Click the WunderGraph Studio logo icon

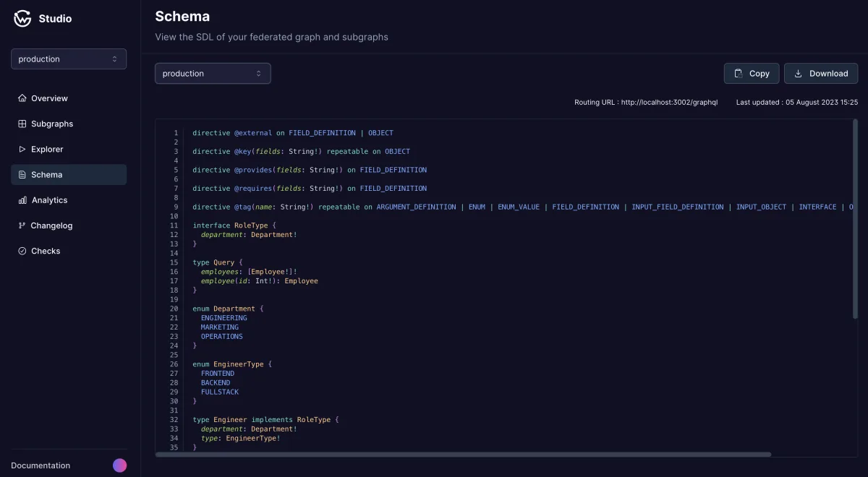pyautogui.click(x=22, y=19)
